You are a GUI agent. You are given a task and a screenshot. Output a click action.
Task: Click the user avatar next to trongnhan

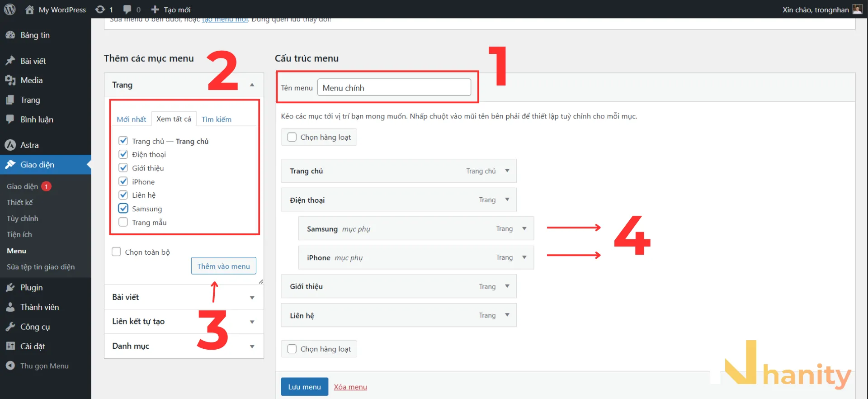click(x=857, y=9)
